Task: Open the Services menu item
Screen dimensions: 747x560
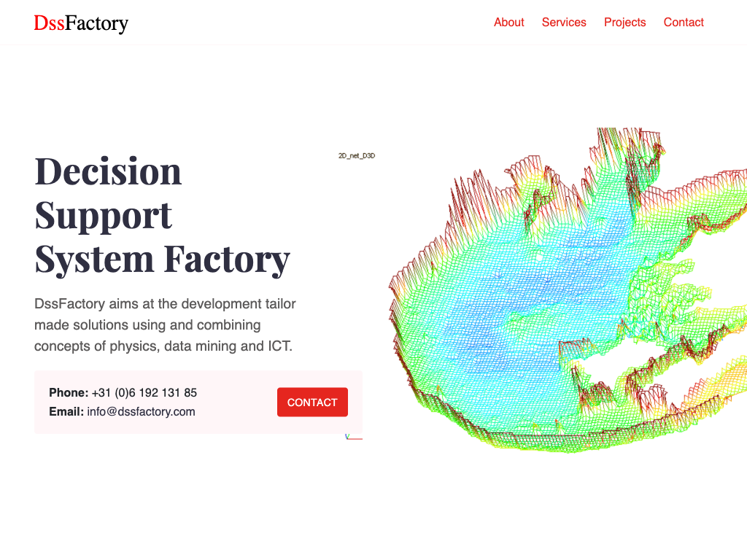Action: 564,23
